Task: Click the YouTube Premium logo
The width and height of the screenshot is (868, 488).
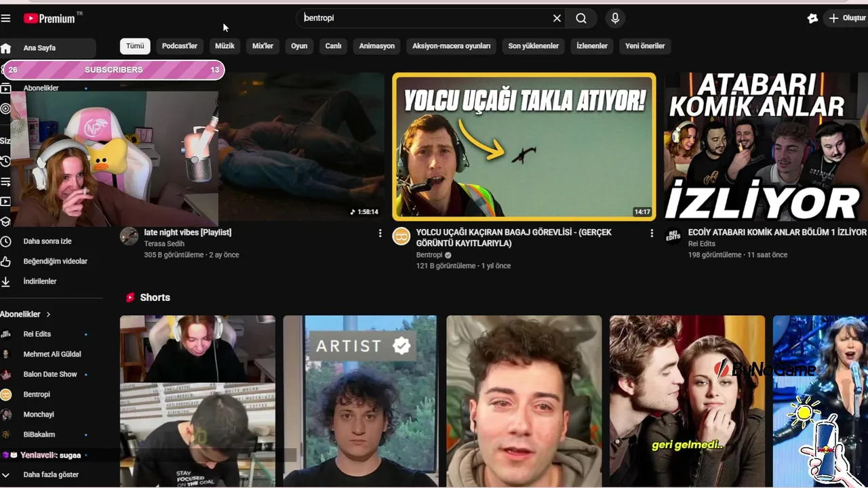Action: click(52, 18)
